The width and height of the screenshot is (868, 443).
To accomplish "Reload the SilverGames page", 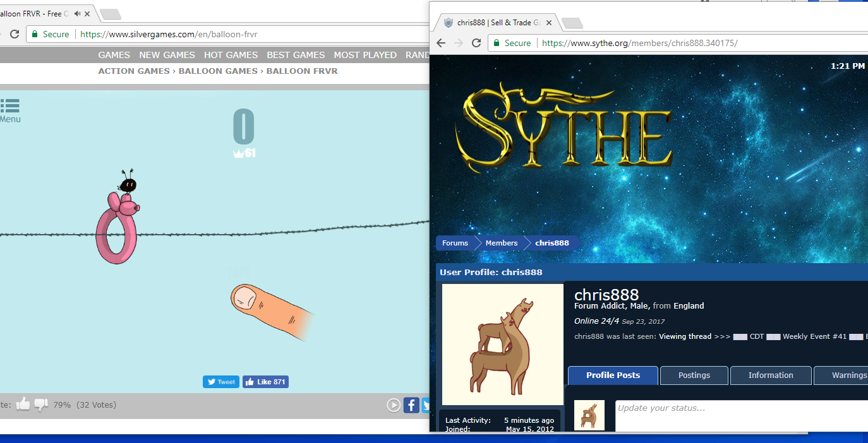I will click(14, 34).
